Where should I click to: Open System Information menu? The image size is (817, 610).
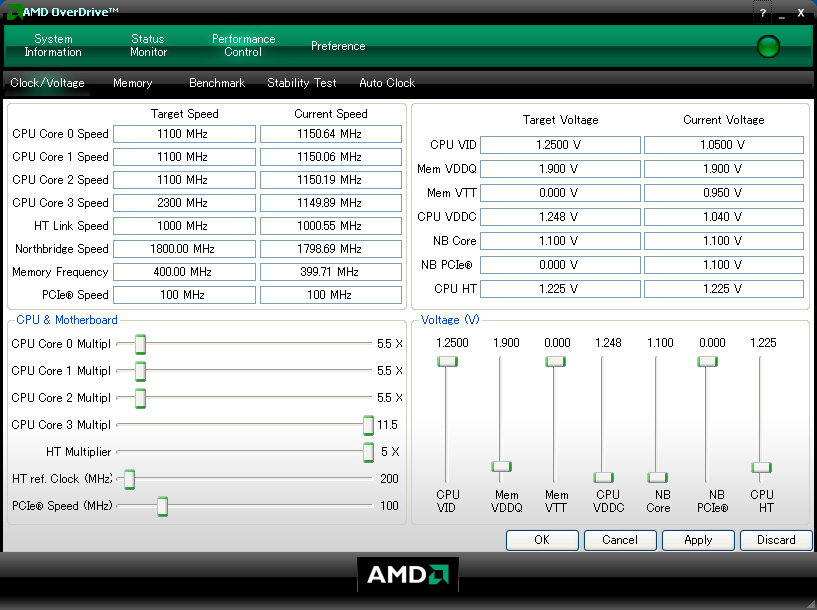coord(53,45)
